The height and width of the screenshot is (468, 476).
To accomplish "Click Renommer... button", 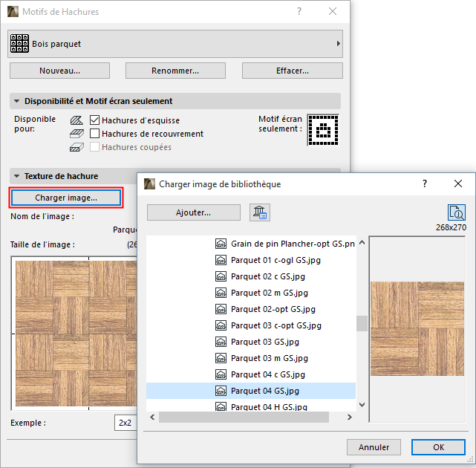I will point(175,71).
